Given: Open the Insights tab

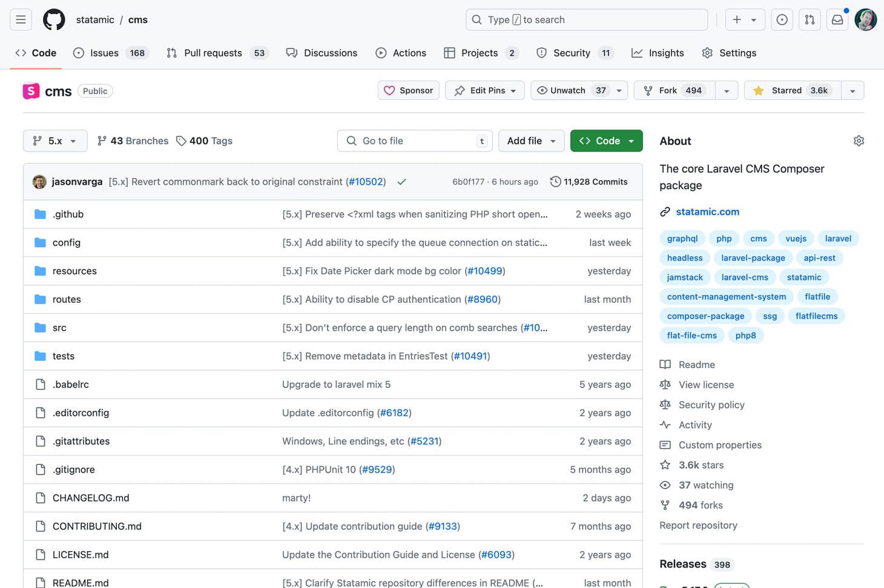Looking at the screenshot, I should 658,53.
